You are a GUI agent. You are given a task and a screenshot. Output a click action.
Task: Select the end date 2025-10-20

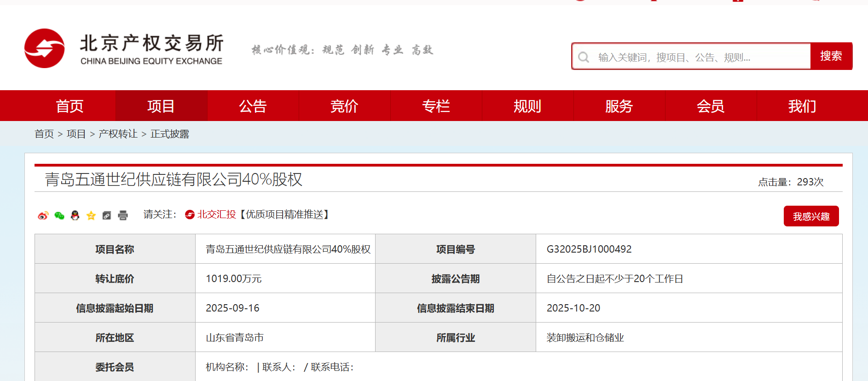point(573,308)
